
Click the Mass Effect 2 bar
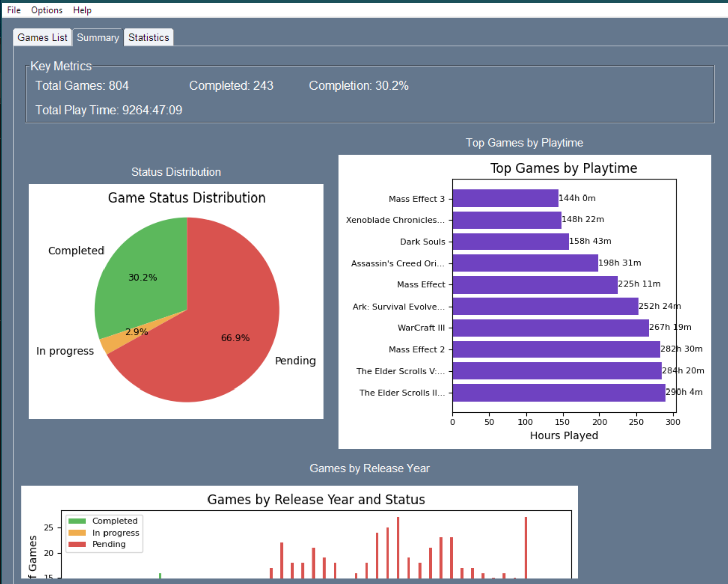click(556, 349)
